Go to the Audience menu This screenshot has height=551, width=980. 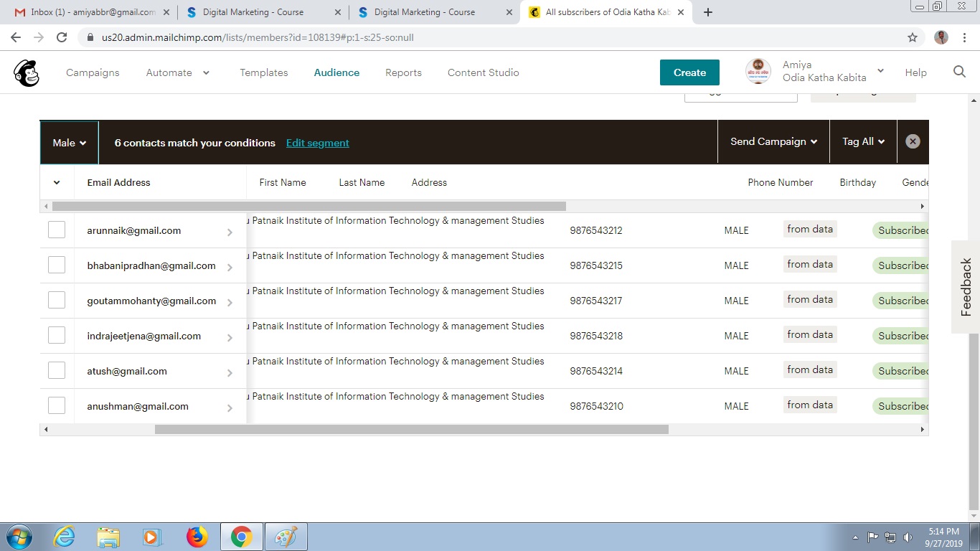336,72
